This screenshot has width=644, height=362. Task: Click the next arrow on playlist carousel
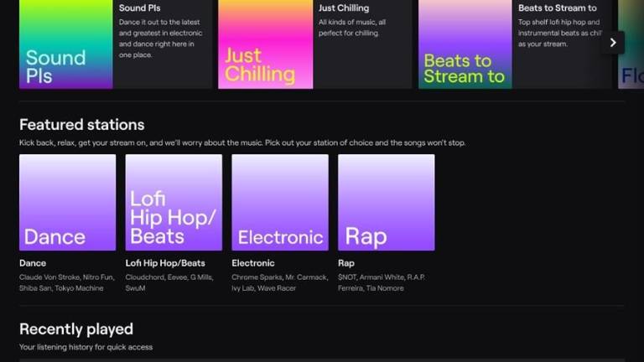click(x=613, y=42)
